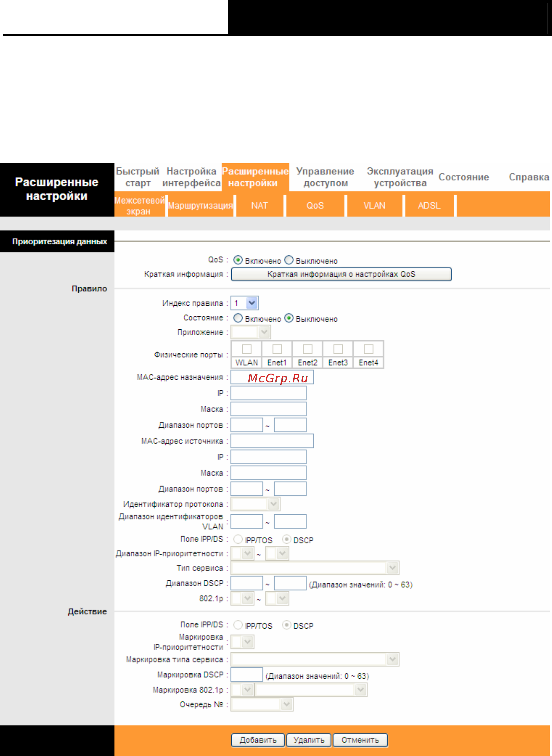Image resolution: width=552 pixels, height=756 pixels.
Task: Focus the source Маска field
Action: [x=268, y=473]
